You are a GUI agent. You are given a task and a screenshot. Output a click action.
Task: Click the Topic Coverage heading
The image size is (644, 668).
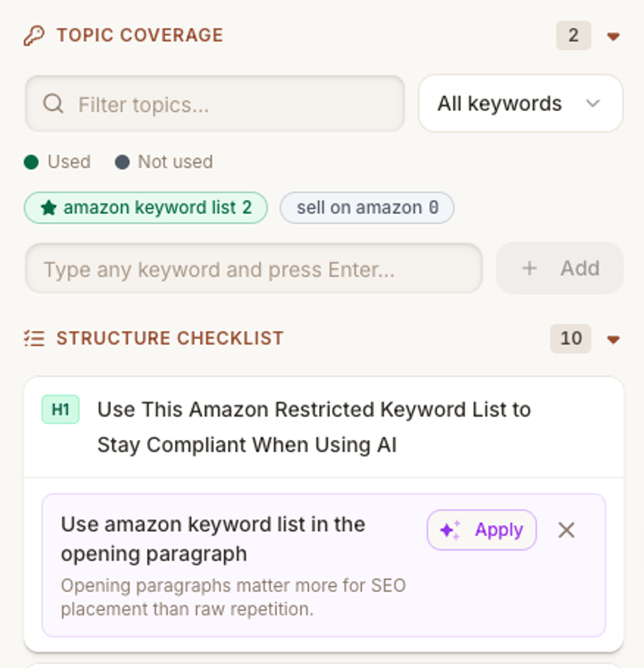140,35
